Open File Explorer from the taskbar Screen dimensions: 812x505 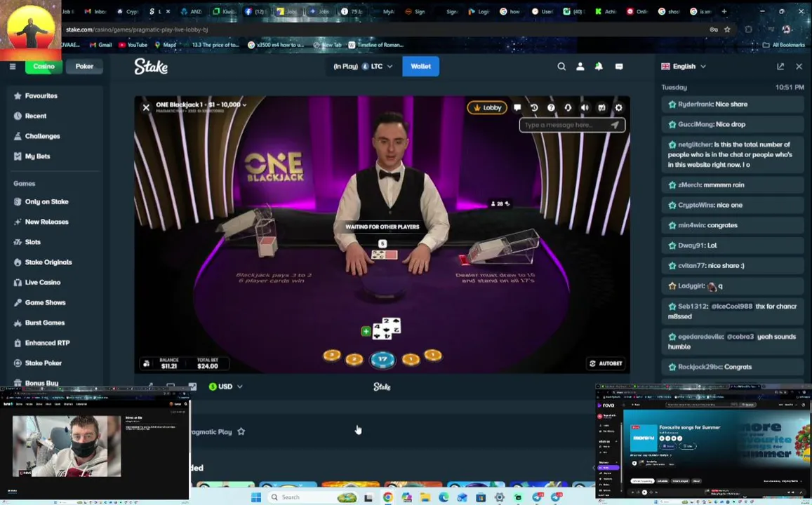click(x=425, y=497)
